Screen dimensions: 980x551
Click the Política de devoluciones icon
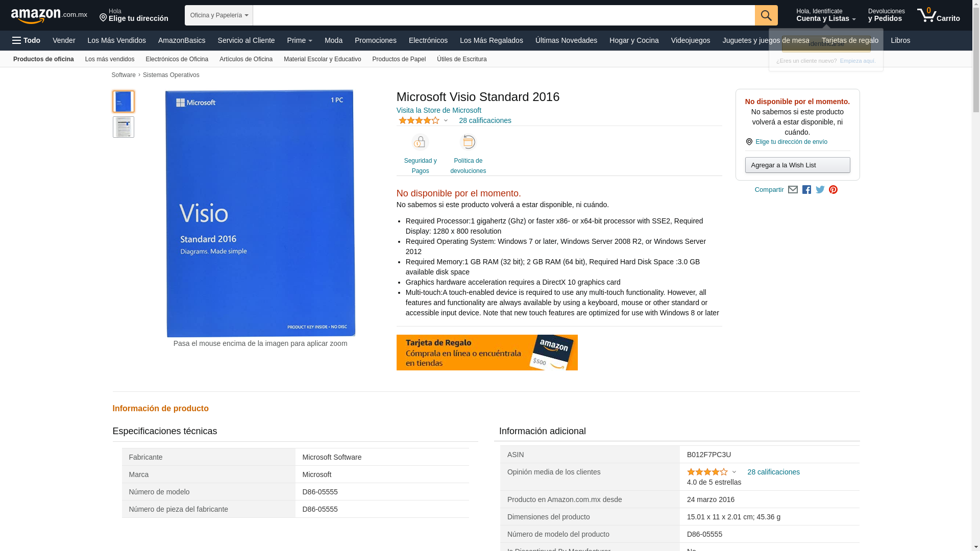tap(468, 142)
